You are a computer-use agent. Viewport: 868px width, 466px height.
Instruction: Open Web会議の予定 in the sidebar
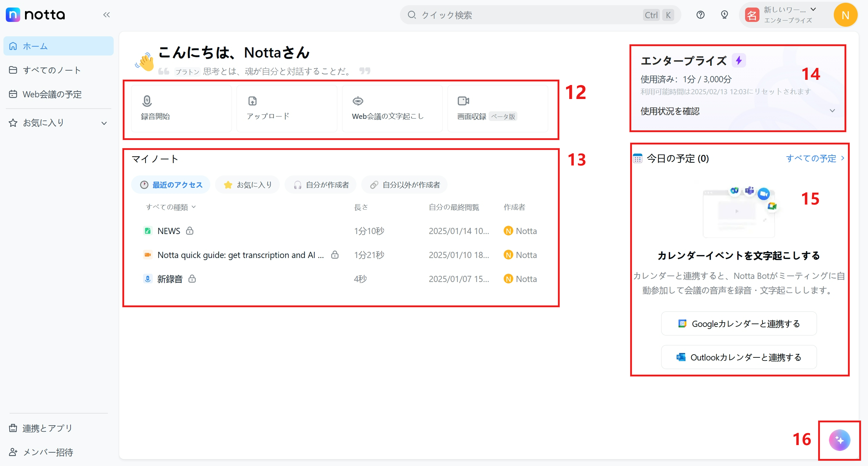59,94
